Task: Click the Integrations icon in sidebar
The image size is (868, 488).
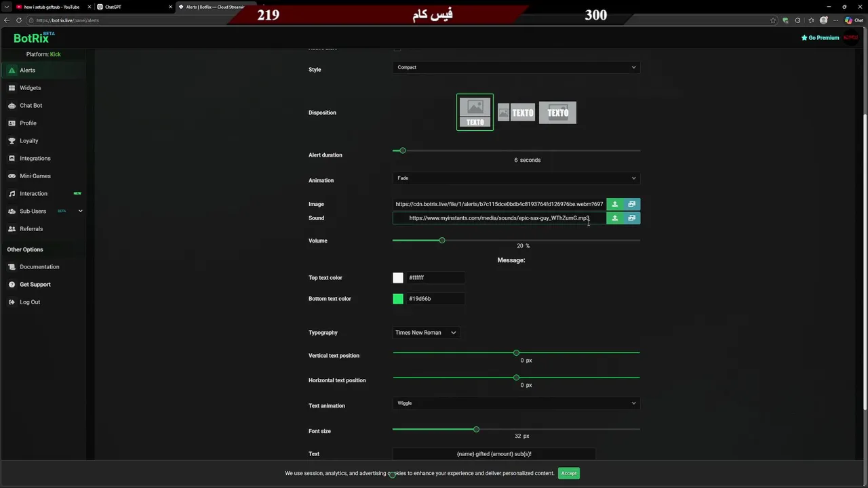Action: (12, 159)
